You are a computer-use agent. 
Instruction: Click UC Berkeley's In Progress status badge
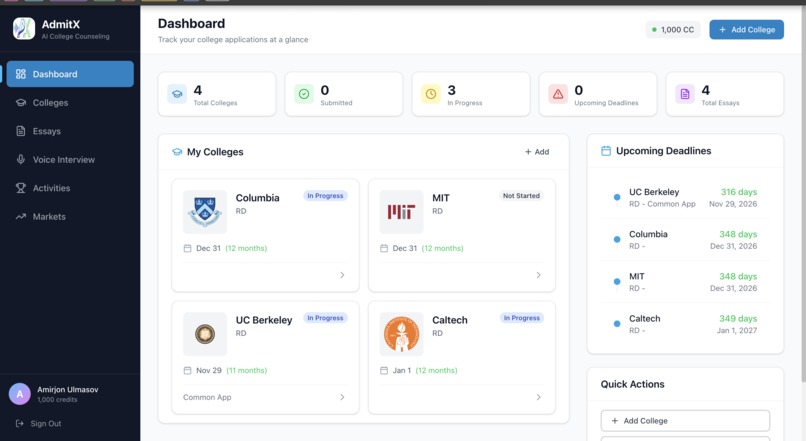[325, 318]
